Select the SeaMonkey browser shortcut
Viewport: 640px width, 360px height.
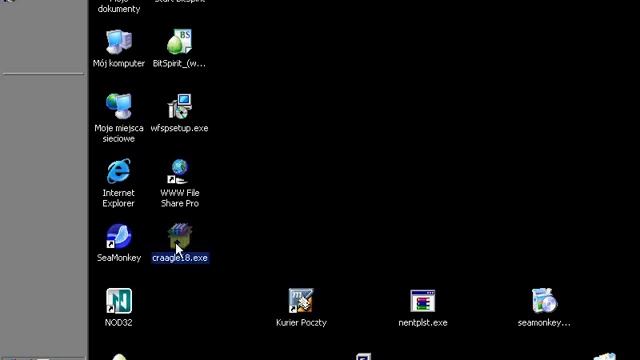pyautogui.click(x=119, y=236)
